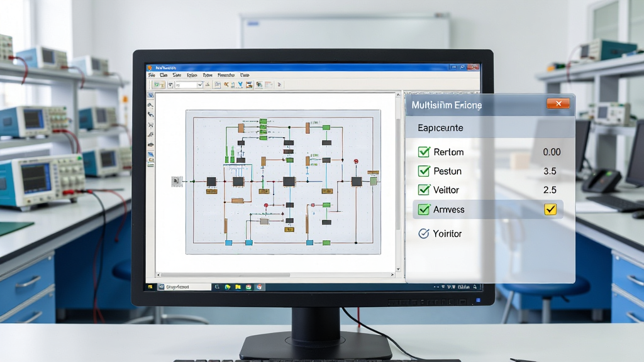The width and height of the screenshot is (644, 362).
Task: Select the second tool in the left sidebar
Action: [151, 105]
